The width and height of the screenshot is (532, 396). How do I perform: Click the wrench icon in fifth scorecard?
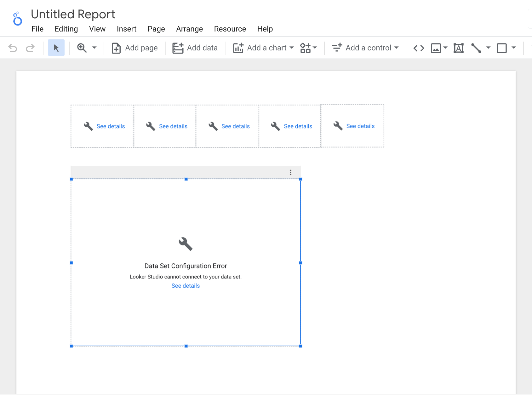338,126
